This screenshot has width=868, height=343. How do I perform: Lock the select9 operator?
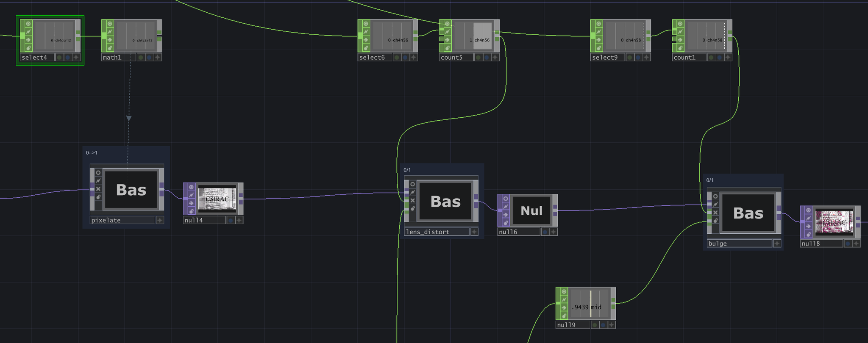tap(598, 48)
